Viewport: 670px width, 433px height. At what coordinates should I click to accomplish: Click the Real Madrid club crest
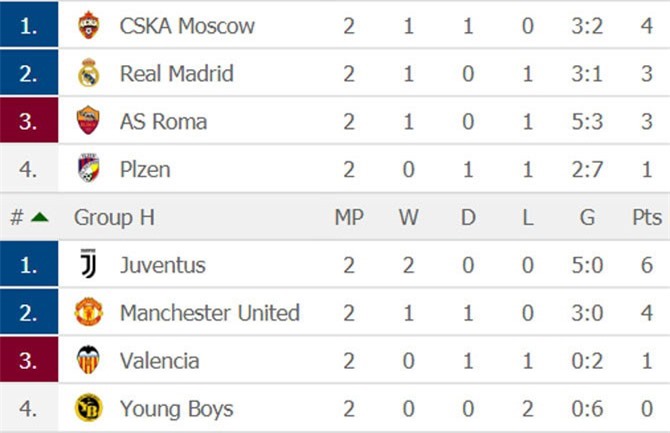(88, 73)
